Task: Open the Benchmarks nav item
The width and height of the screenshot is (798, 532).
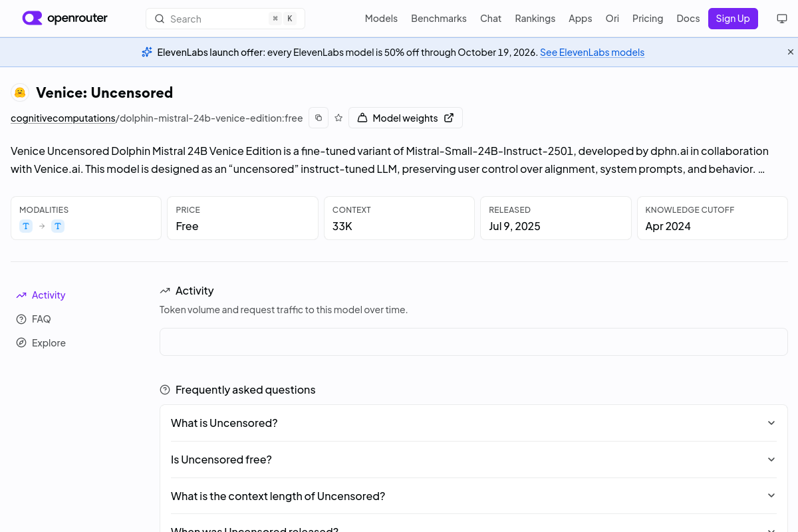Action: (x=439, y=19)
